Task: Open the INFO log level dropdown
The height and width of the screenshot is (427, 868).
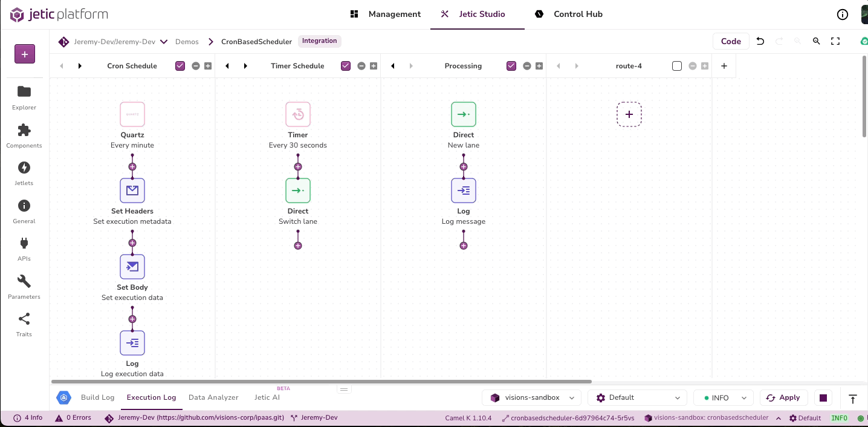Action: tap(724, 398)
